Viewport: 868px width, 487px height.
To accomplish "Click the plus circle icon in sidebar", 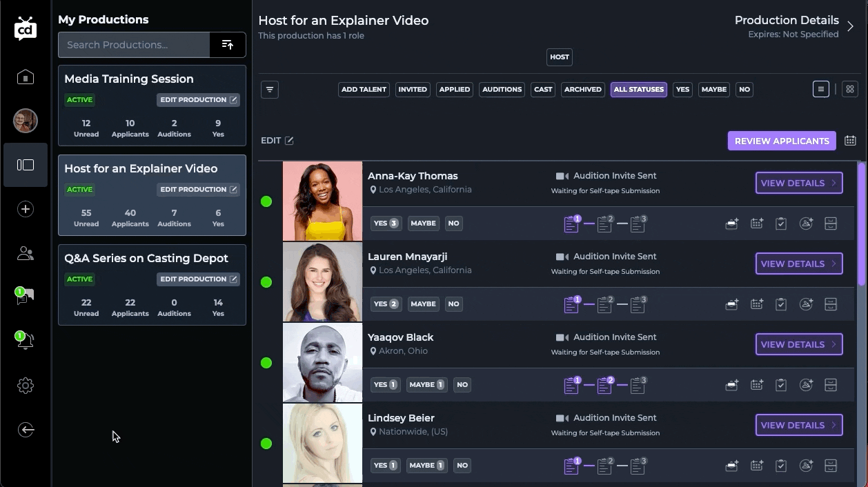I will coord(26,209).
